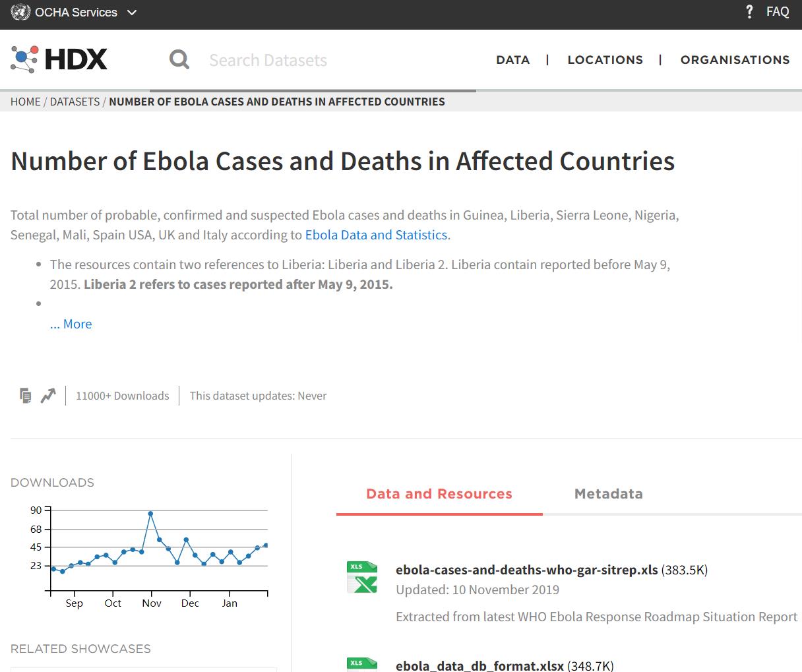Open the ORGANISATIONS menu
The width and height of the screenshot is (802, 672).
pyautogui.click(x=735, y=60)
